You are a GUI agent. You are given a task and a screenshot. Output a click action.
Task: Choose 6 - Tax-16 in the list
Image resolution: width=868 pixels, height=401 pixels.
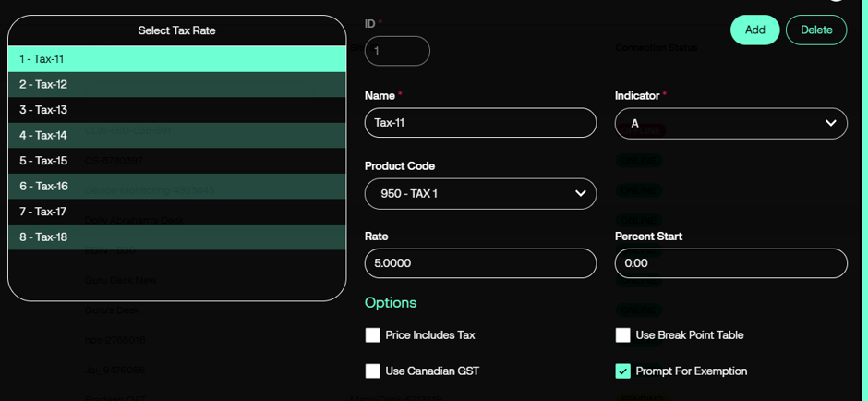point(177,186)
